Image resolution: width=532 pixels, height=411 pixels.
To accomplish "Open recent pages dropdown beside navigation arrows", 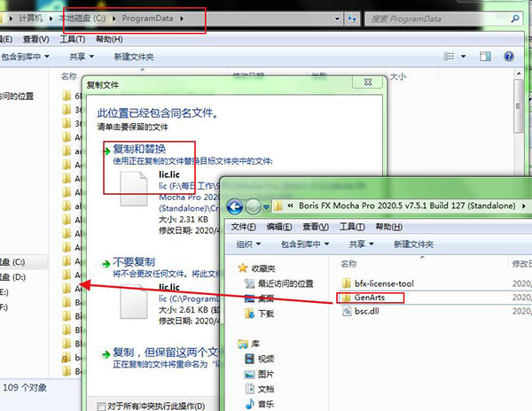I will pyautogui.click(x=266, y=206).
